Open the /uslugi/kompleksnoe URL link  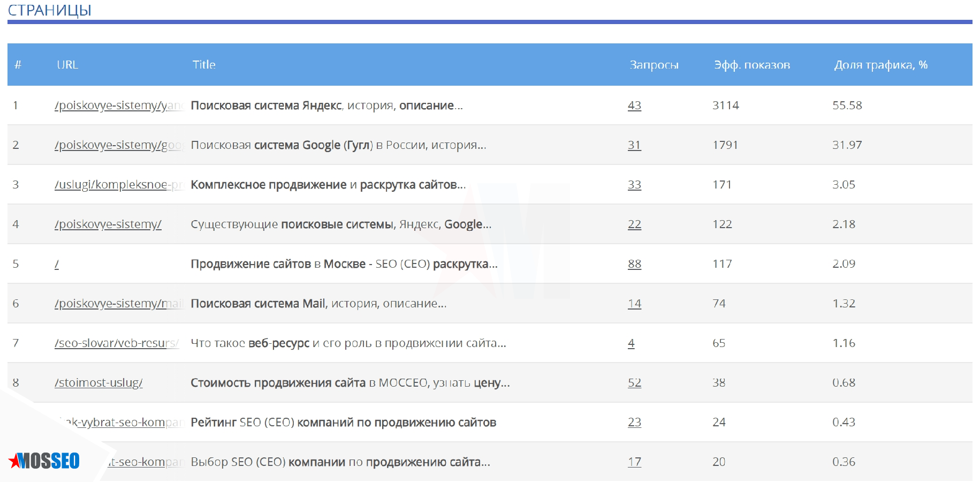tap(118, 185)
